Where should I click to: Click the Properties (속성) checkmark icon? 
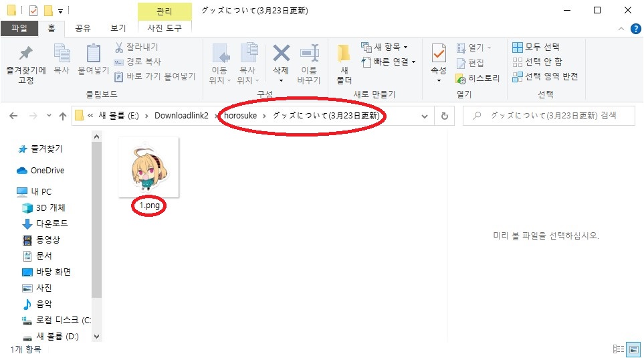point(439,54)
